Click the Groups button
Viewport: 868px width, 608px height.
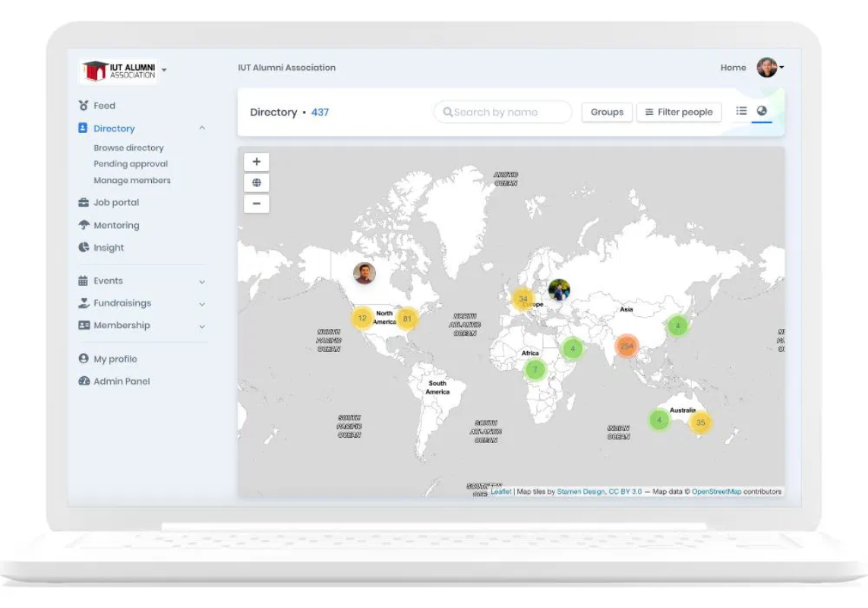tap(607, 112)
